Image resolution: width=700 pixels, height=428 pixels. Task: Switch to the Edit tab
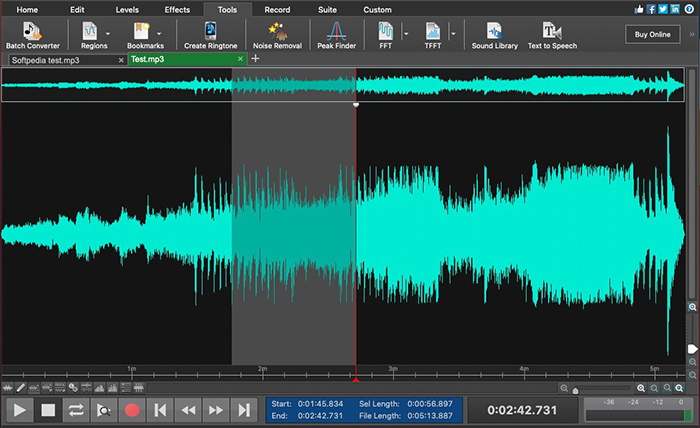(77, 9)
